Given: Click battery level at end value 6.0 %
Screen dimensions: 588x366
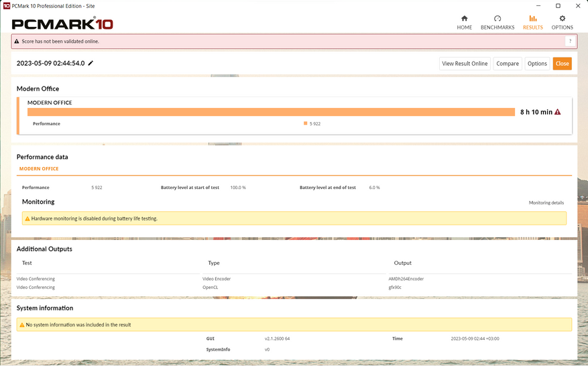Looking at the screenshot, I should (374, 187).
